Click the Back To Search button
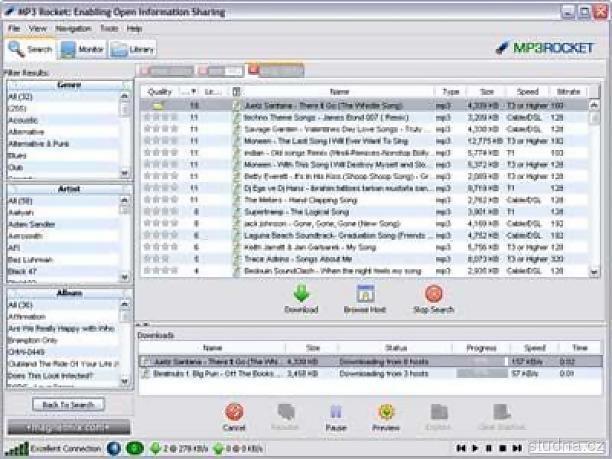 (68, 404)
